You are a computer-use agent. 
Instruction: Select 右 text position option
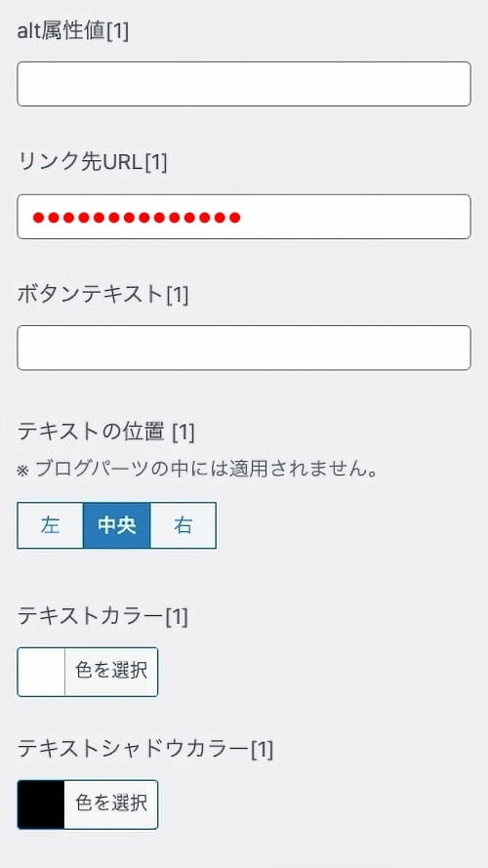coord(183,525)
